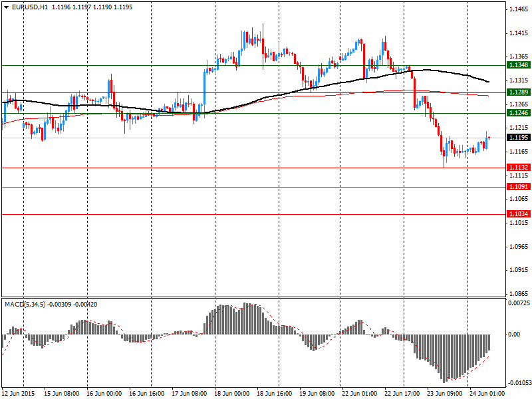
Task: Select the green 1.1246 price level label
Action: coord(519,112)
